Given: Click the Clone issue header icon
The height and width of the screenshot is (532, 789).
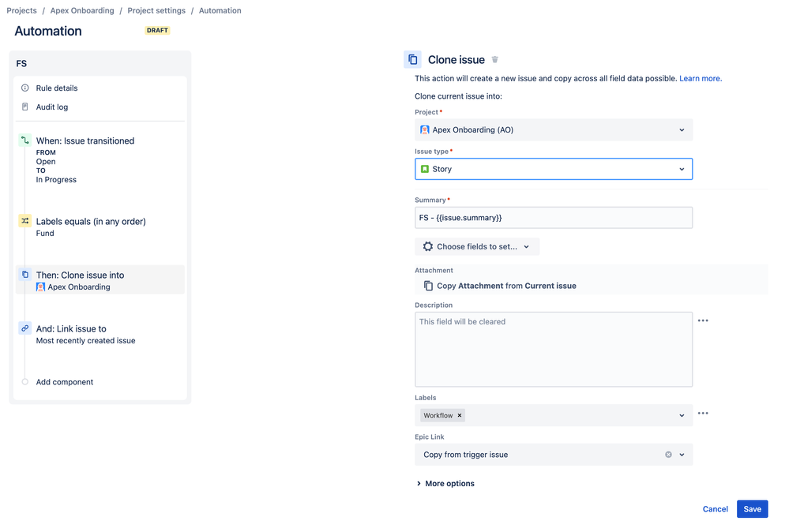Looking at the screenshot, I should [412, 59].
